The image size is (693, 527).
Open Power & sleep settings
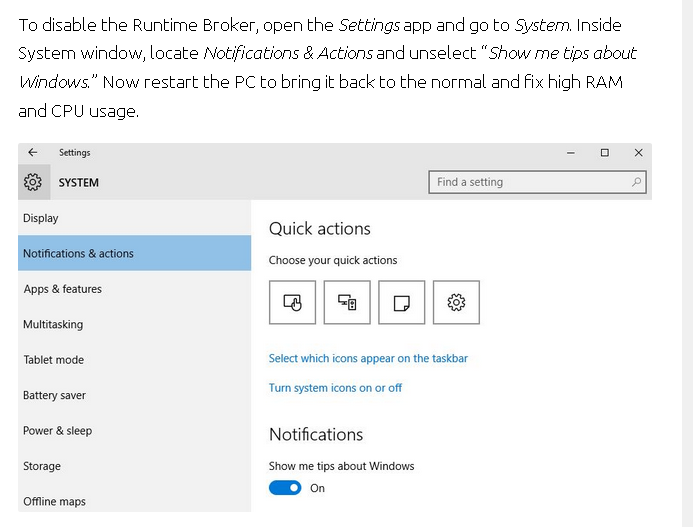(x=134, y=430)
